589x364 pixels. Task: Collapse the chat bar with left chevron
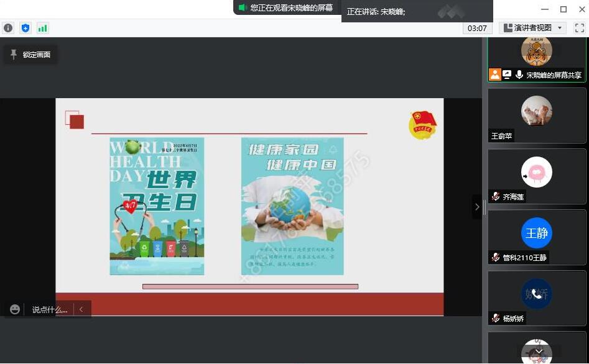[81, 309]
